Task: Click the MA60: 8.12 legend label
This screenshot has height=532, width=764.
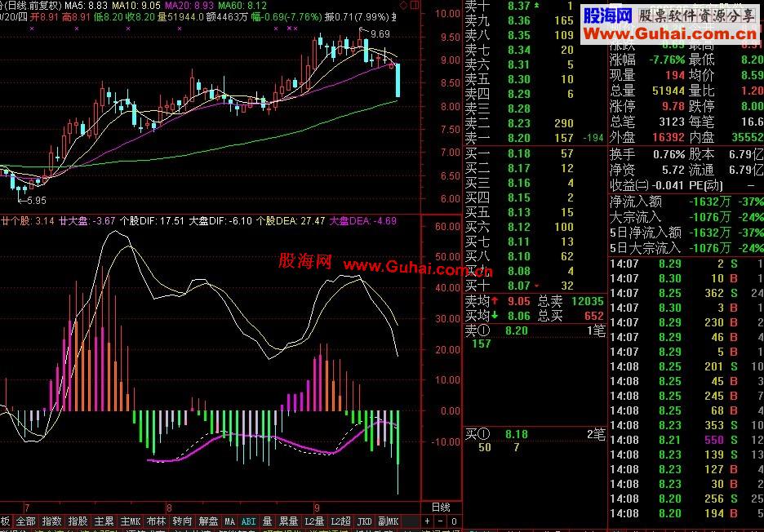Action: [242, 6]
